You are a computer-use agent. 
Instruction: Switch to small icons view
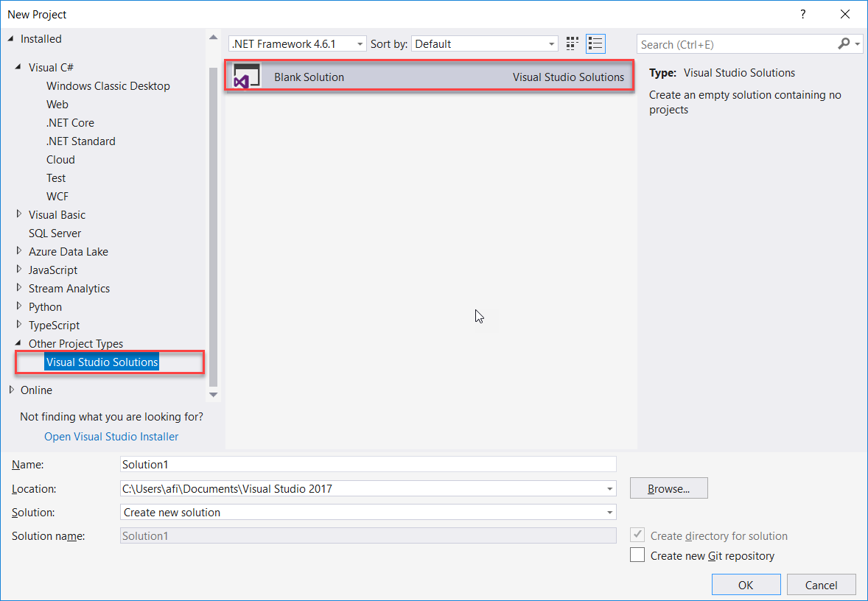click(573, 43)
